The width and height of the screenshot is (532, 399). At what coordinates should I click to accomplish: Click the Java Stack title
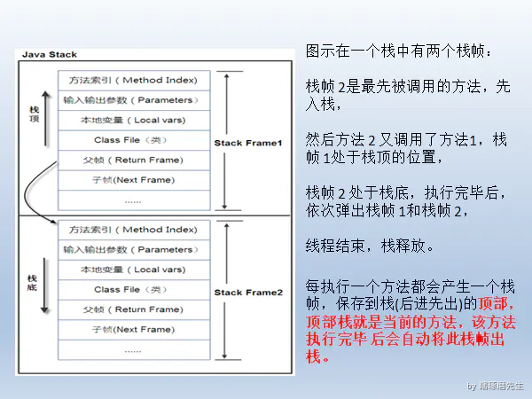pos(50,55)
